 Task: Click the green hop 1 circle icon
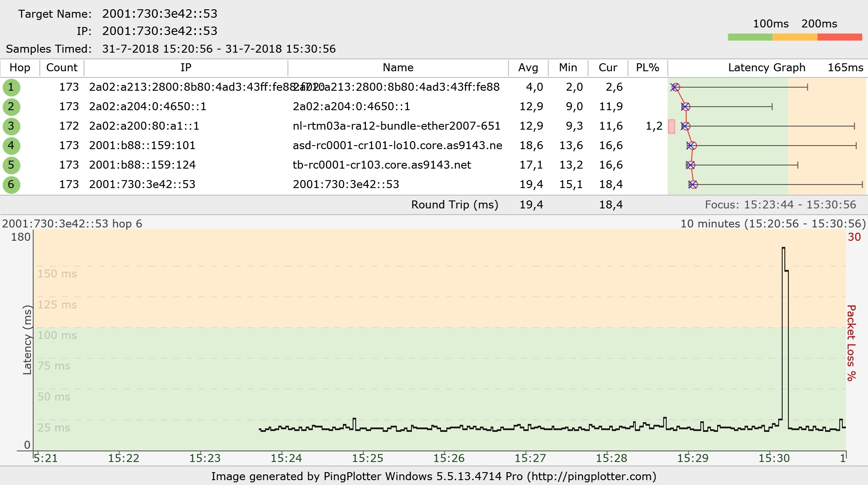pos(11,87)
